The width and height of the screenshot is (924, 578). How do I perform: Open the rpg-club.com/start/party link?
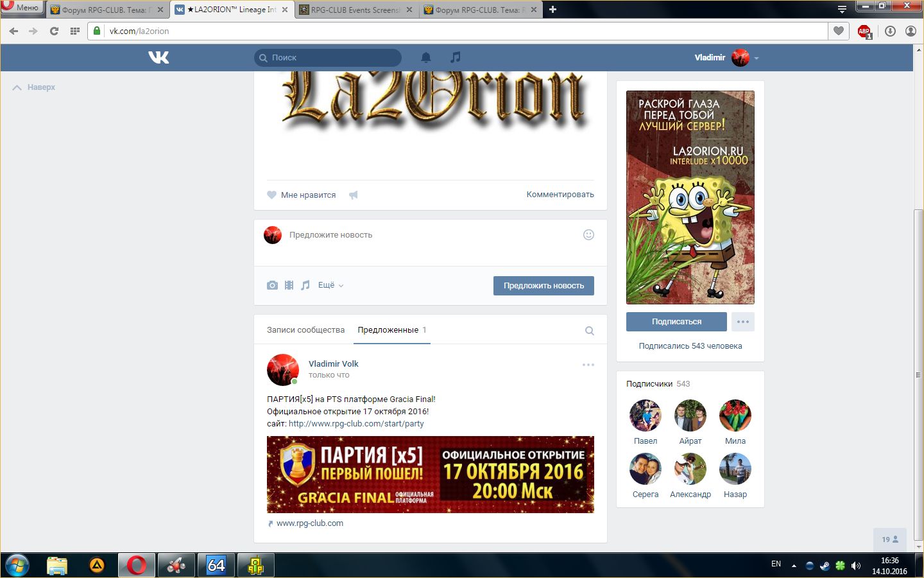click(x=356, y=424)
